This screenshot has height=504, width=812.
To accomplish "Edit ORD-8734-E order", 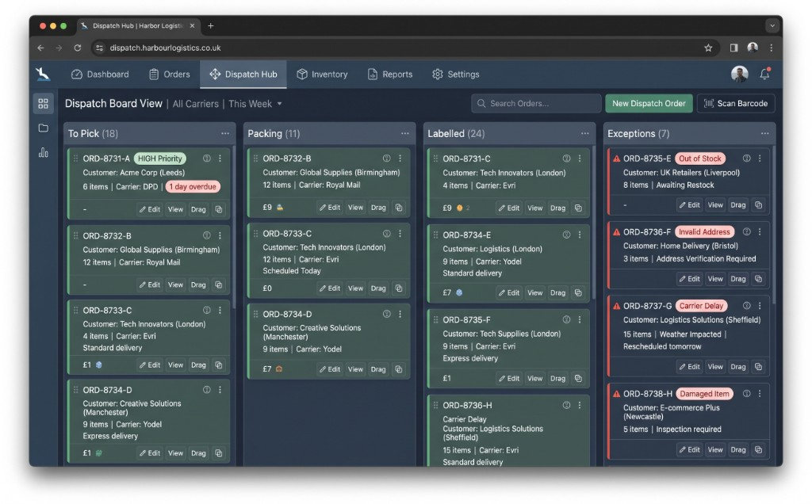I will coord(509,293).
